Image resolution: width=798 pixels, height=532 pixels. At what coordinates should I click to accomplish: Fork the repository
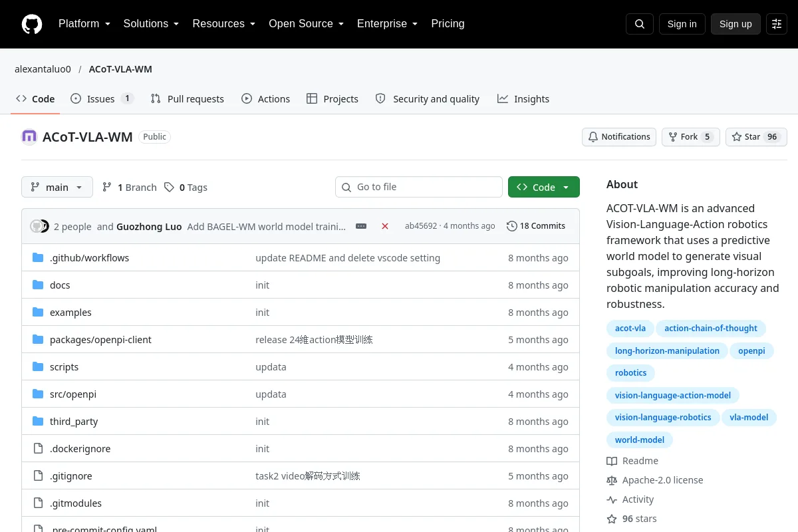pyautogui.click(x=691, y=137)
